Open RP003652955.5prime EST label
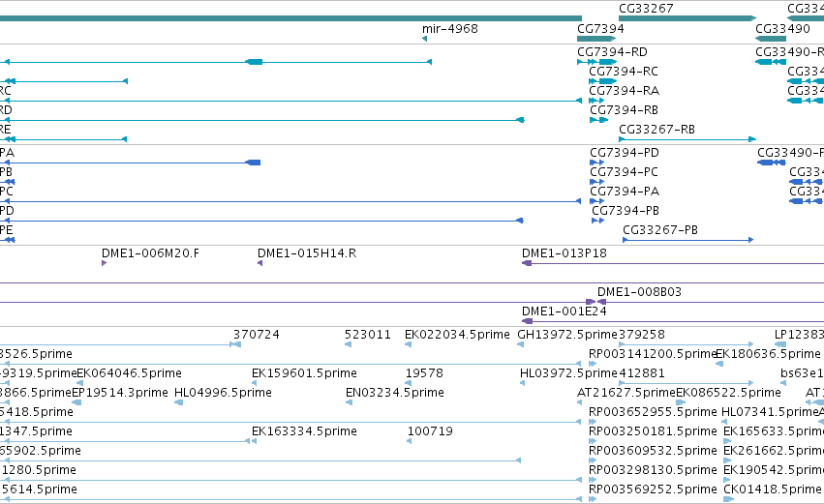 coord(653,413)
